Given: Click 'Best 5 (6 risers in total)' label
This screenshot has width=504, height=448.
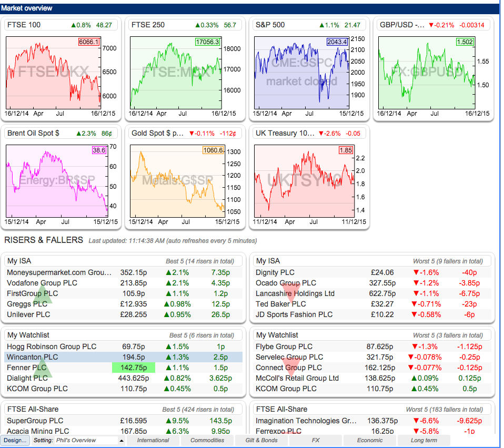Looking at the screenshot, I should click(x=201, y=335).
